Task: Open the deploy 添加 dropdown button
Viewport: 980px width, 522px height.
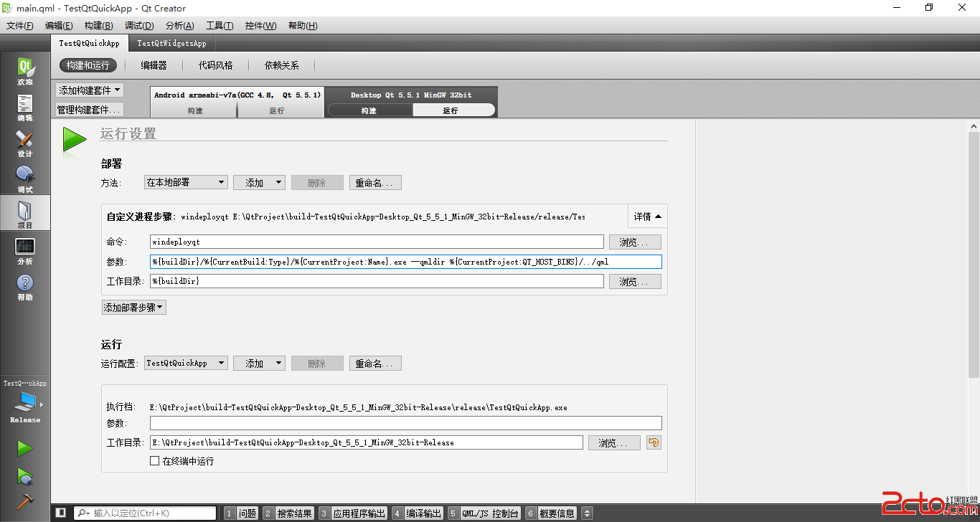Action: click(x=259, y=182)
